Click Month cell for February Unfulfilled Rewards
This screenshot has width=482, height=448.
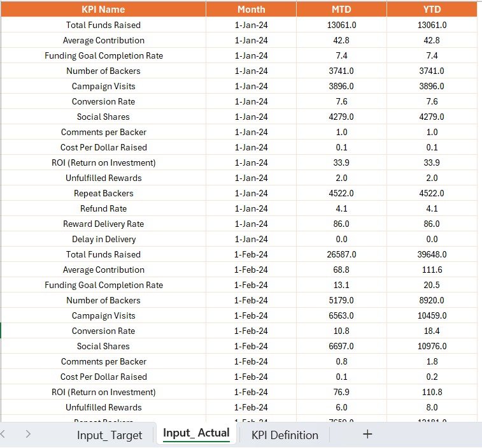(x=251, y=407)
